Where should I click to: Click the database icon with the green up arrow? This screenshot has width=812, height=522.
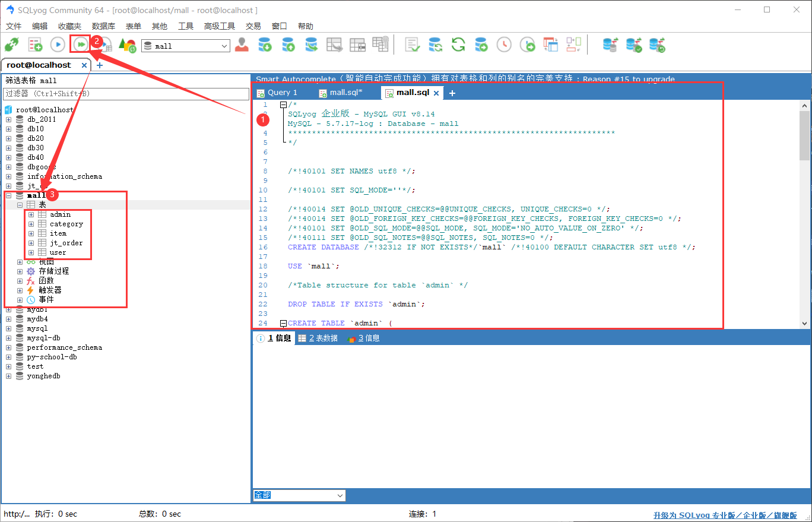point(288,45)
